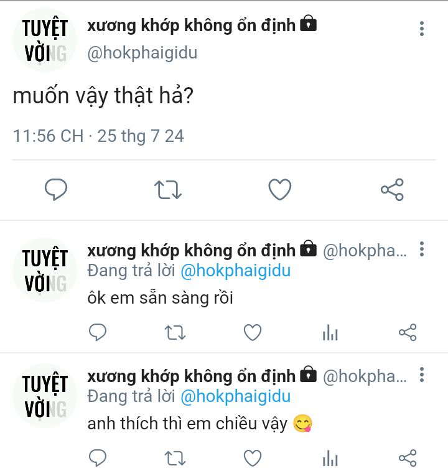The image size is (448, 476).
Task: Like the "ôk em sẵn sàng rồi" reply
Action: pyautogui.click(x=252, y=333)
